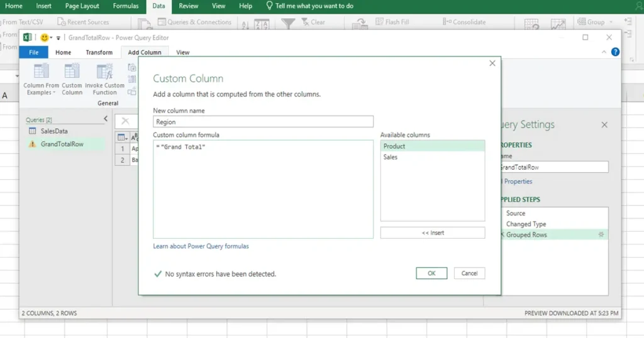Close the Custom Column dialog with X
Screen dimensions: 644x338
tap(492, 63)
